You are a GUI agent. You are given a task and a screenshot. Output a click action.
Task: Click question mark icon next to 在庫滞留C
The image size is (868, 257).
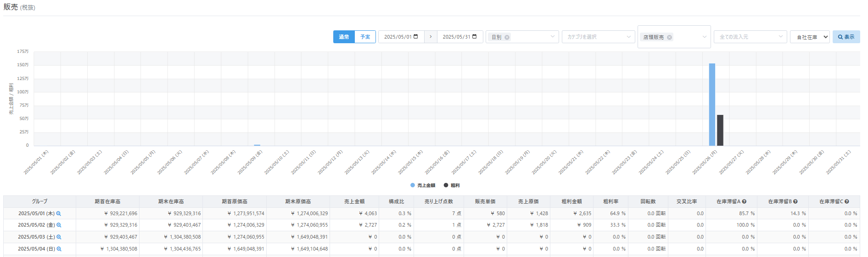pyautogui.click(x=846, y=202)
